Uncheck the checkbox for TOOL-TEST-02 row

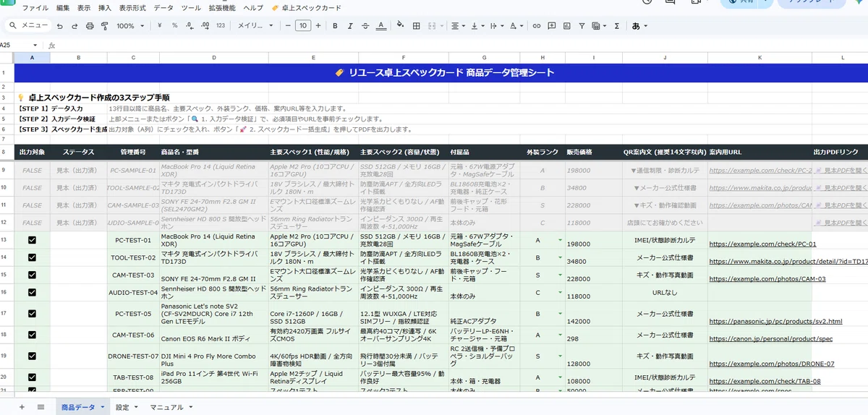click(32, 257)
